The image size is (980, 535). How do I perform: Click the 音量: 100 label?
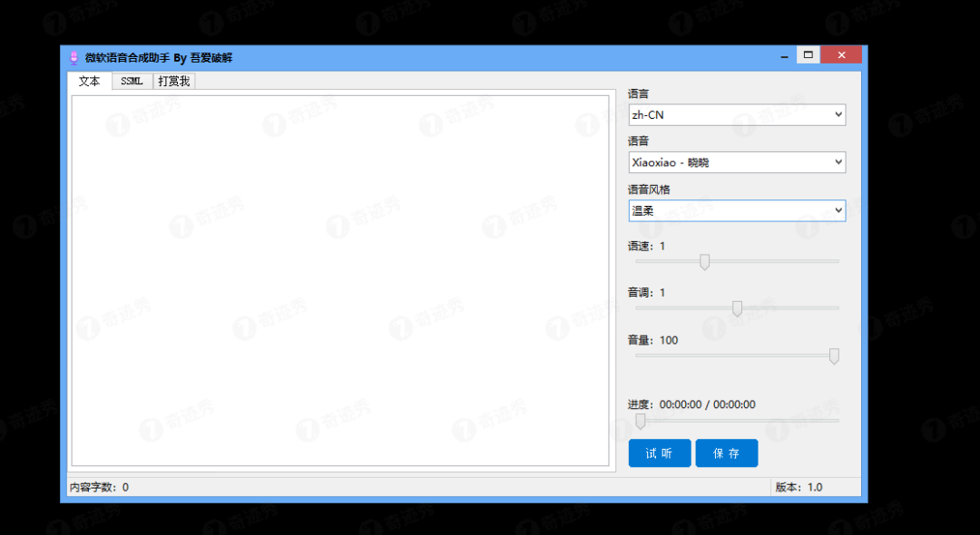pyautogui.click(x=652, y=340)
